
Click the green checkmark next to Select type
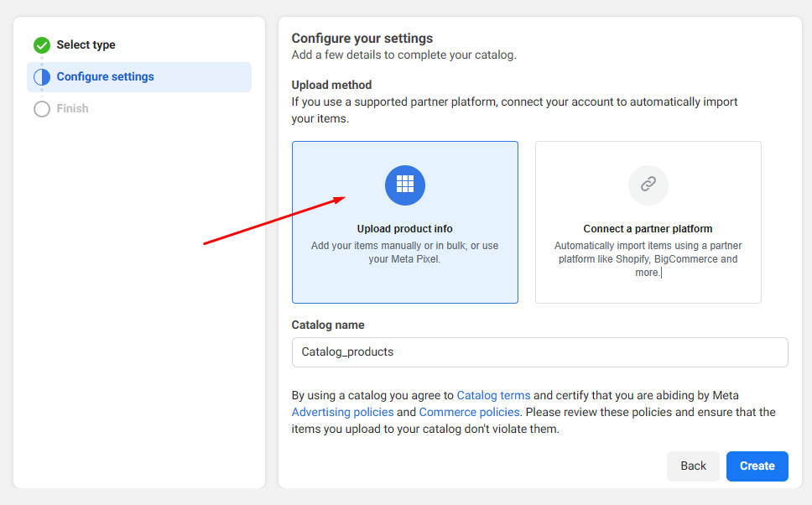tap(42, 45)
